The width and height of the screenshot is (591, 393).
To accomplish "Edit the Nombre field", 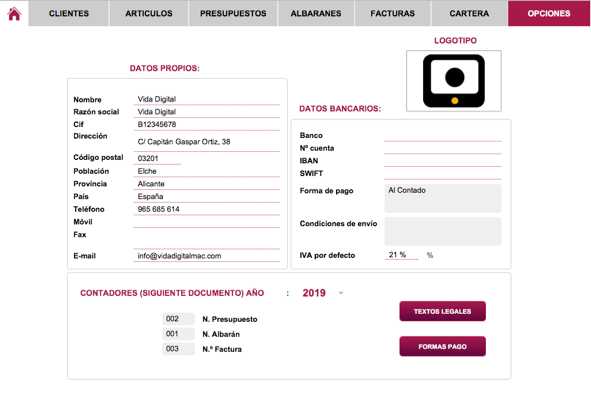I will [x=207, y=99].
